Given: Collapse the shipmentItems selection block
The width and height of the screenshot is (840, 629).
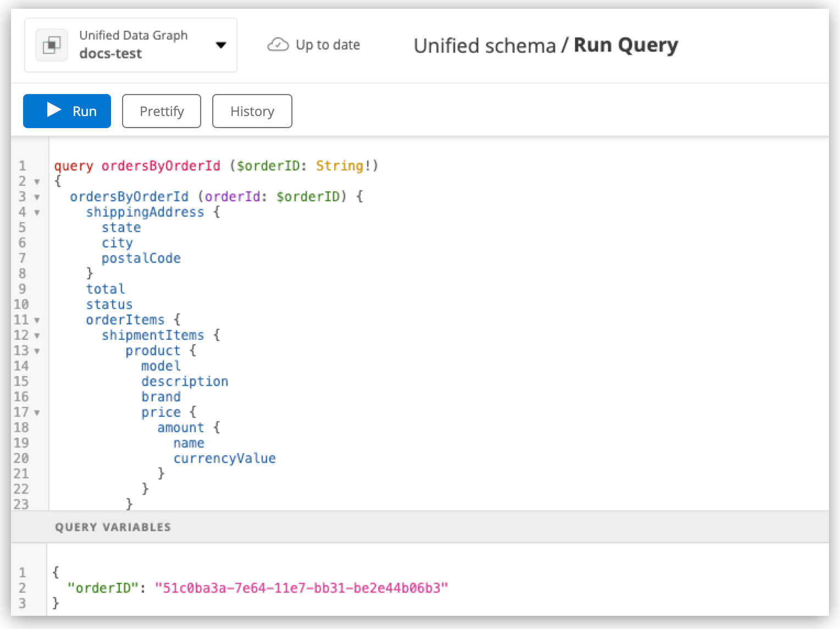Looking at the screenshot, I should [36, 335].
